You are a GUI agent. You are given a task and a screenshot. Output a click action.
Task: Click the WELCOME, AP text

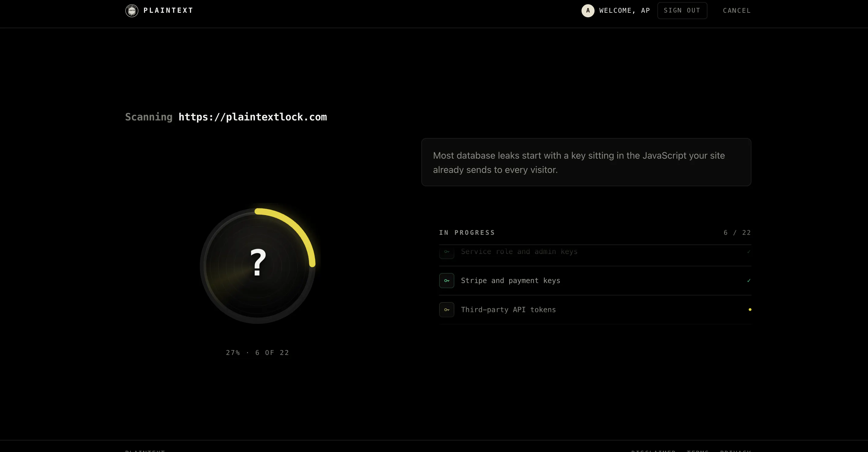coord(624,10)
